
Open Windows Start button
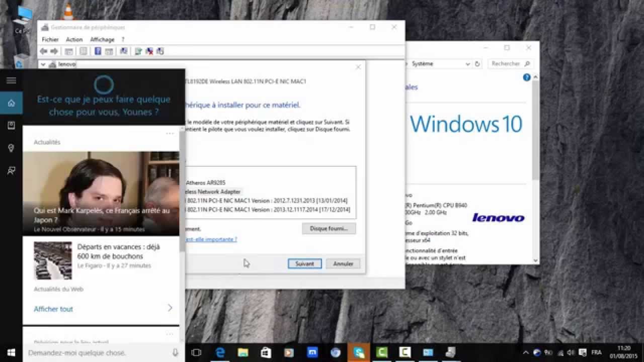point(11,352)
